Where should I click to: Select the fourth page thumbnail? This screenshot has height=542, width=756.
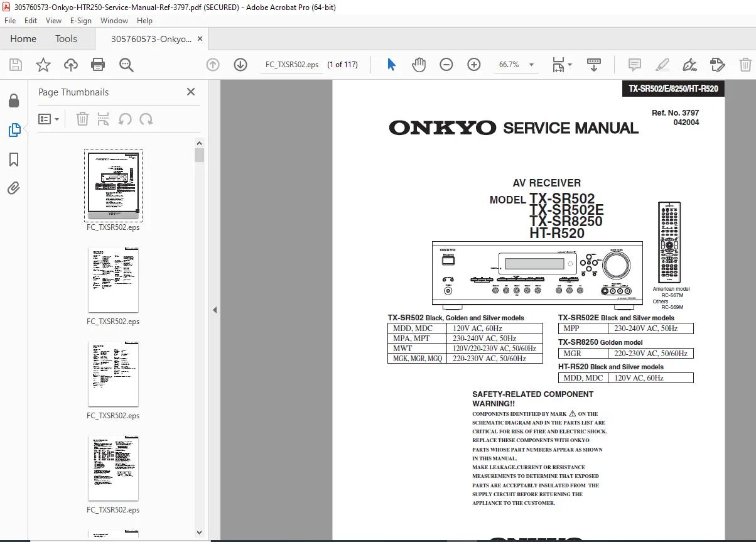pyautogui.click(x=113, y=469)
